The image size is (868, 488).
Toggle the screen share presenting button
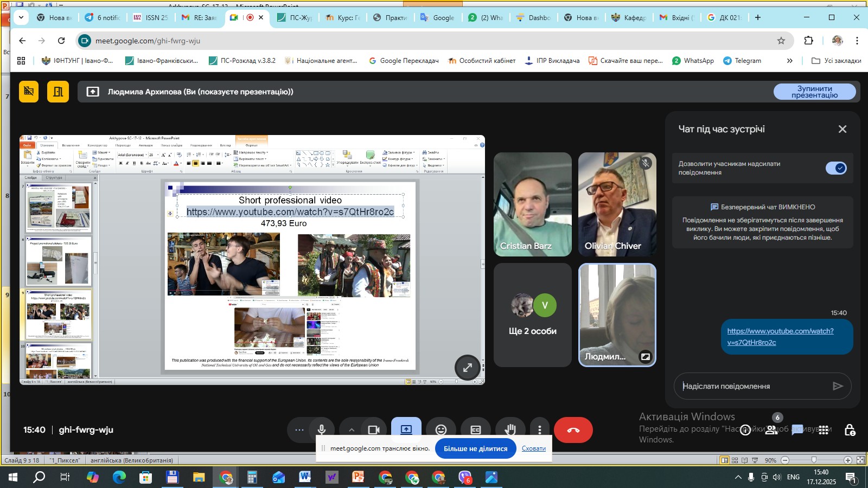(x=406, y=429)
